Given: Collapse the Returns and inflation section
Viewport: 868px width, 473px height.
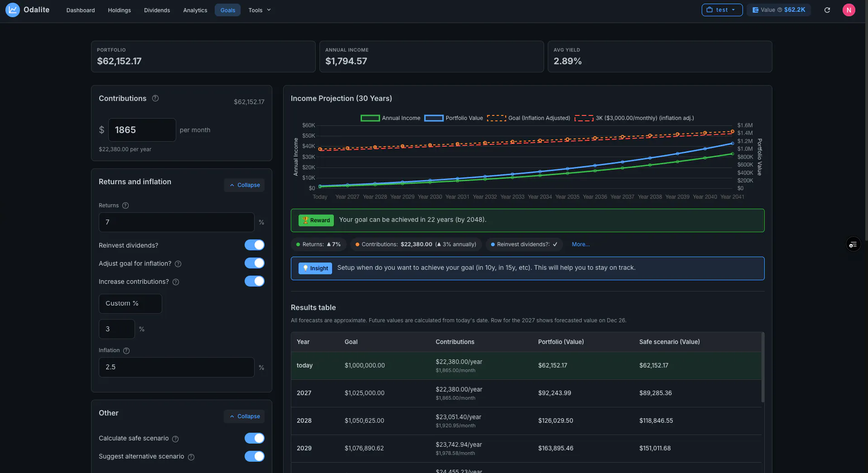Looking at the screenshot, I should pos(245,185).
